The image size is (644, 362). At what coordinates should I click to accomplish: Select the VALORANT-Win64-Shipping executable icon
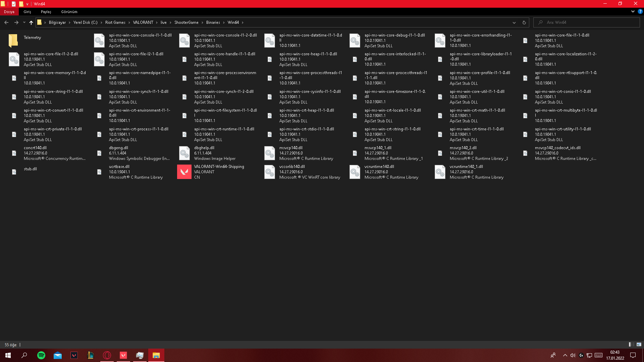184,172
